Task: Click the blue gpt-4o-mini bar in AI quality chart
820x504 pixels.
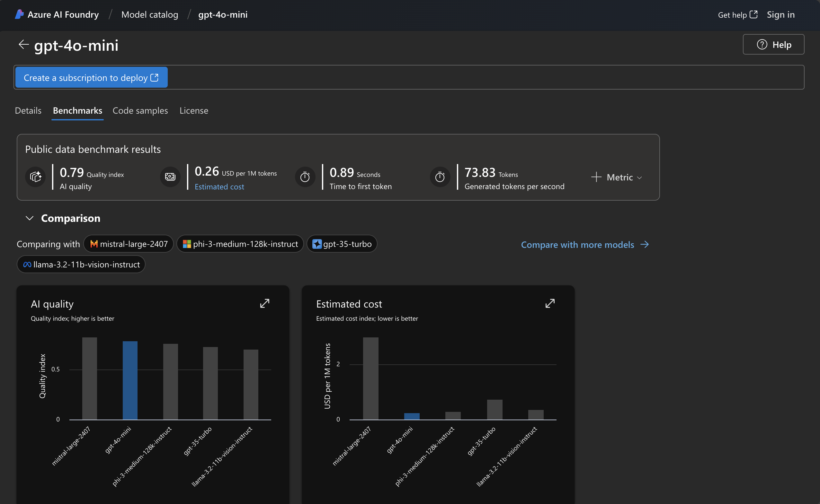Action: point(130,380)
